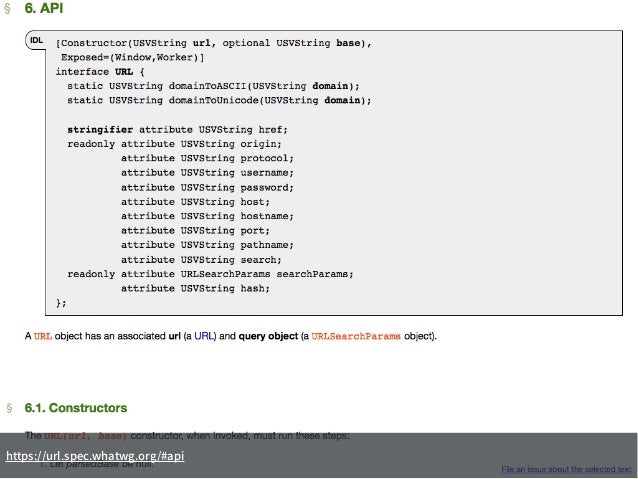Click 'URLSearchParams' type in IDL block
The width and height of the screenshot is (638, 479).
(x=225, y=274)
